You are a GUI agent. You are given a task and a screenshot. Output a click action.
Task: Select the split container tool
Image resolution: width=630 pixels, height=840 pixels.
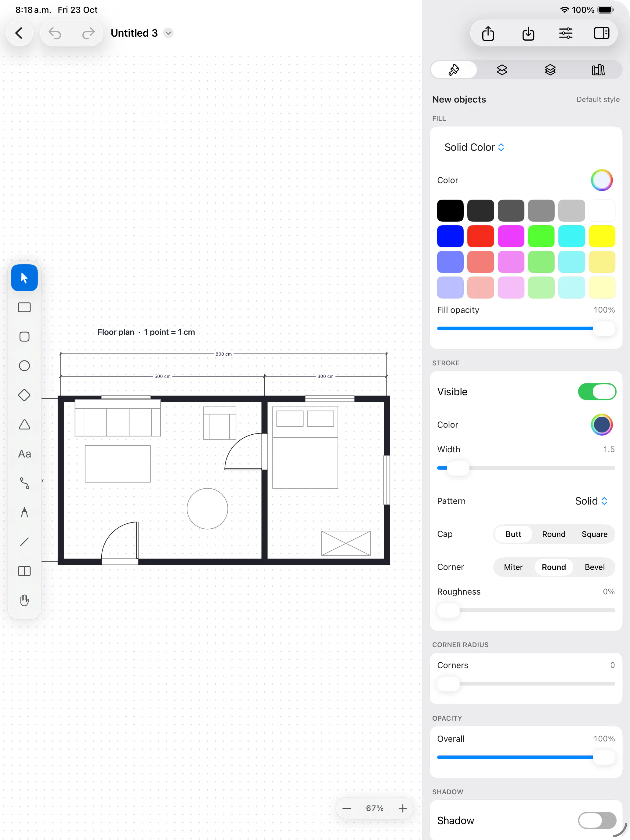24,571
